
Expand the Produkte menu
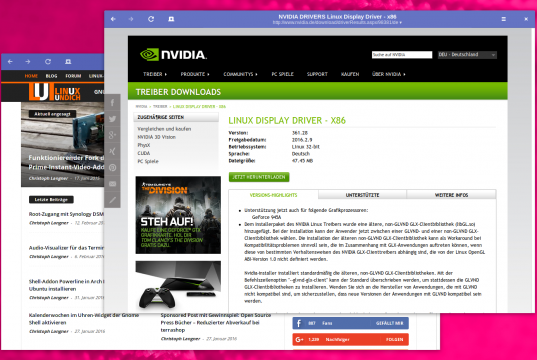tap(195, 74)
